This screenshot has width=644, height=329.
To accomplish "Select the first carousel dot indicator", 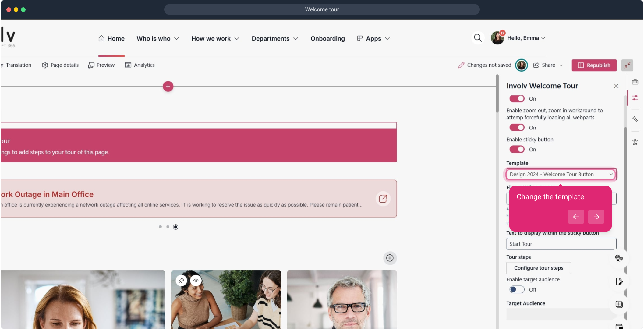I will point(160,227).
